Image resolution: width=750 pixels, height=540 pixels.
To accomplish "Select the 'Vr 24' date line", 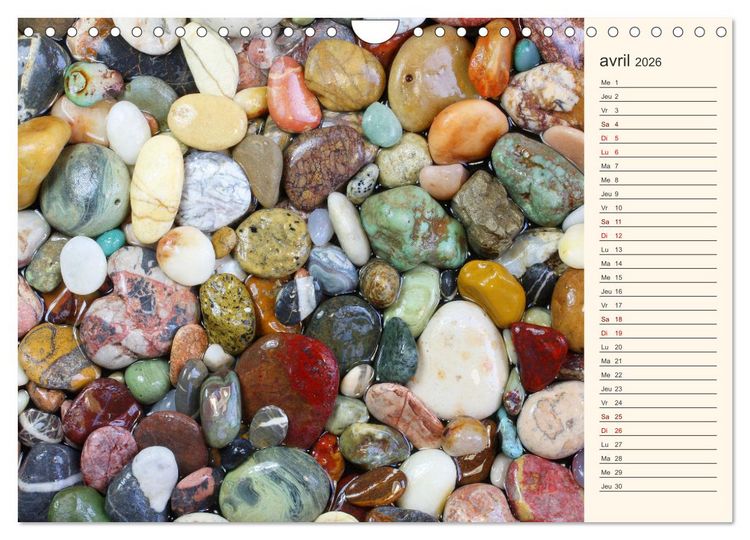I will pos(658,402).
